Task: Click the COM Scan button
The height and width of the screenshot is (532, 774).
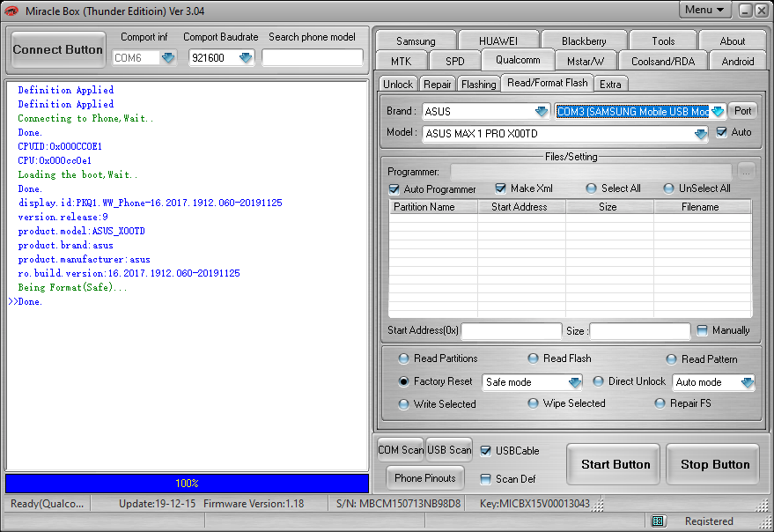Action: coord(401,450)
